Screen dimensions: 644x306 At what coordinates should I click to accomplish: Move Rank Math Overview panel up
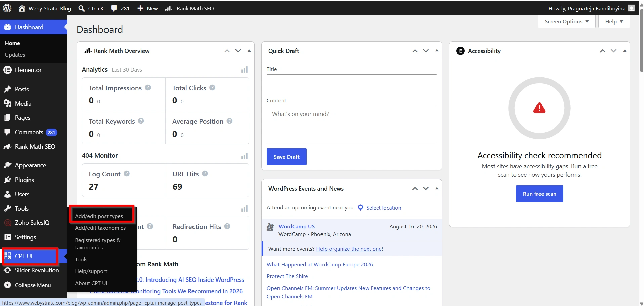227,51
